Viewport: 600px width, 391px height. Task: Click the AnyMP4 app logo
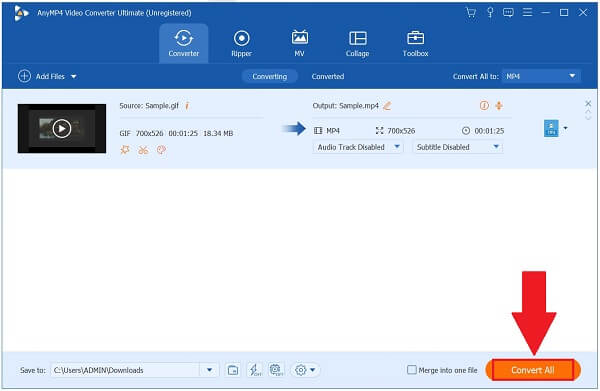click(x=21, y=13)
